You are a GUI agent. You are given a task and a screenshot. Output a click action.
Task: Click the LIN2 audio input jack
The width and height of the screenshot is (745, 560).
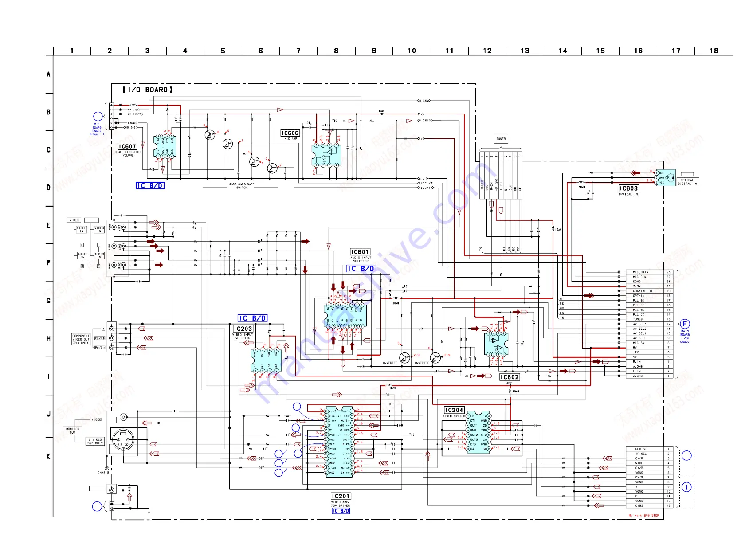[x=124, y=246]
